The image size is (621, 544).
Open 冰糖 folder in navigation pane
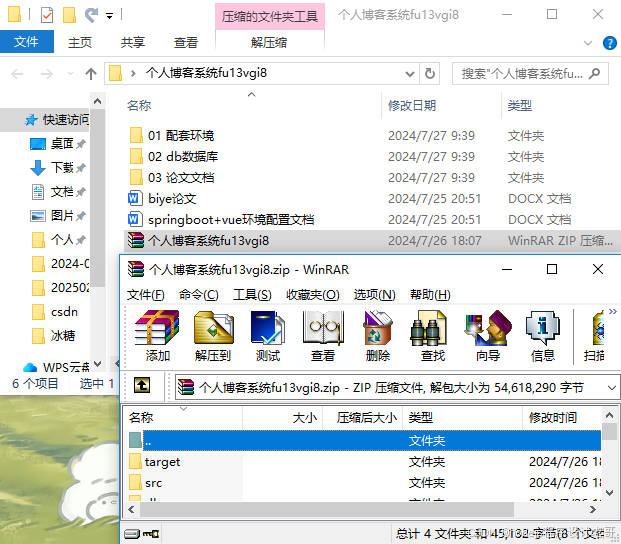[x=53, y=336]
